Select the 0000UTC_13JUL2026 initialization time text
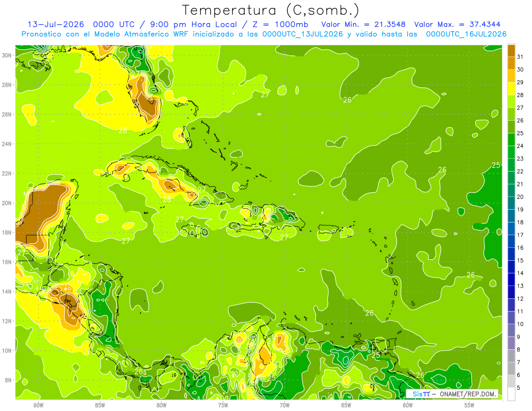 303,34
